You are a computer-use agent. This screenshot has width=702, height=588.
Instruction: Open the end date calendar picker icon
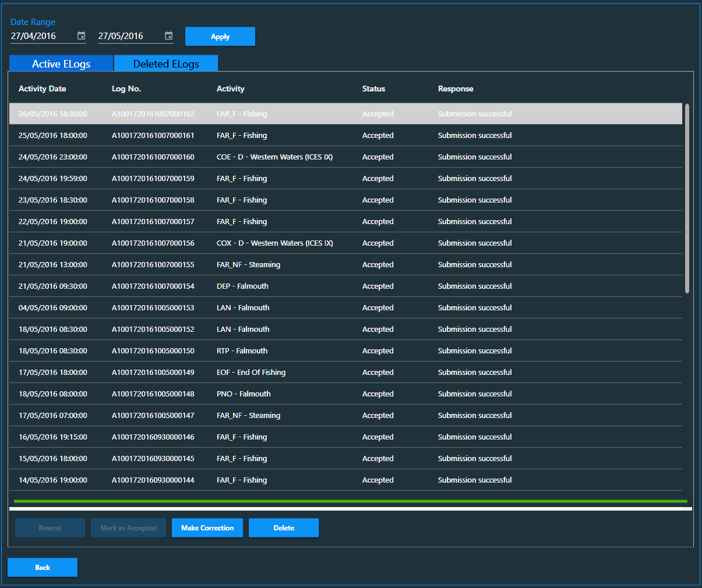pos(169,36)
